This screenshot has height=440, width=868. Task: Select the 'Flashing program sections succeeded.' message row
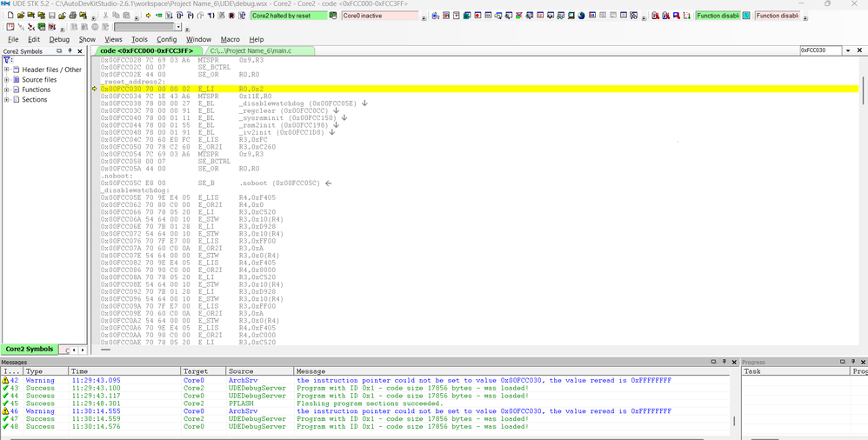click(x=365, y=403)
